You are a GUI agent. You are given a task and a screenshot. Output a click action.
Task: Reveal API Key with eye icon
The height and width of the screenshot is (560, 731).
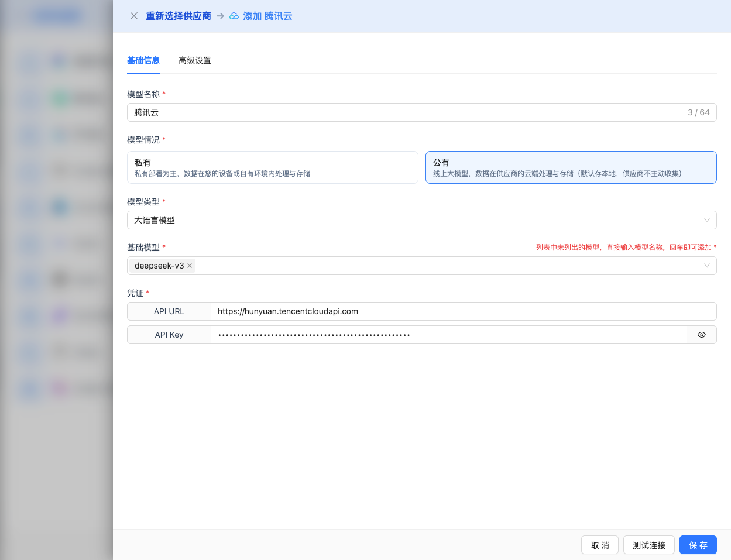pos(701,335)
